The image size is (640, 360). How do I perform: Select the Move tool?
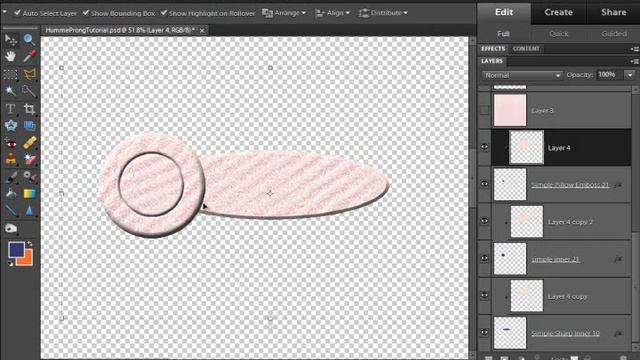point(11,40)
